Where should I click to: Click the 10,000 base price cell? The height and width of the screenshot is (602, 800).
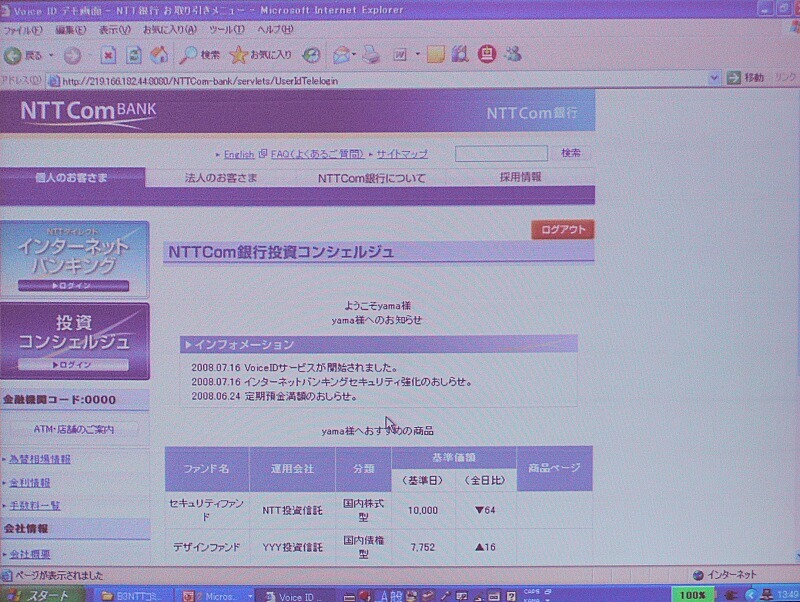point(423,510)
